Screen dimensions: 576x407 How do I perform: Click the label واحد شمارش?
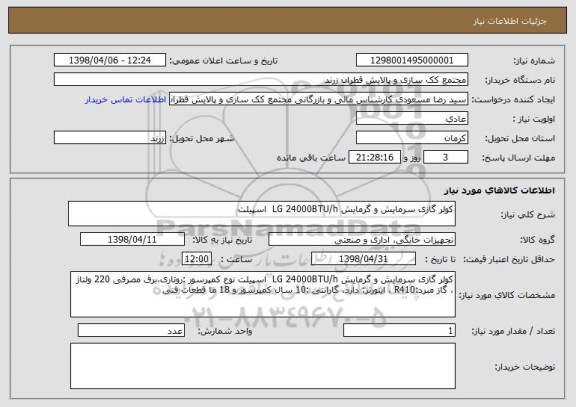coord(225,331)
